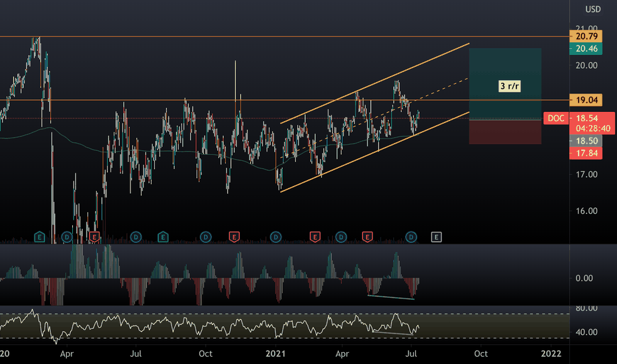Open the dividend marker at start of 2021
Screen dimensions: 617x364
tap(276, 237)
